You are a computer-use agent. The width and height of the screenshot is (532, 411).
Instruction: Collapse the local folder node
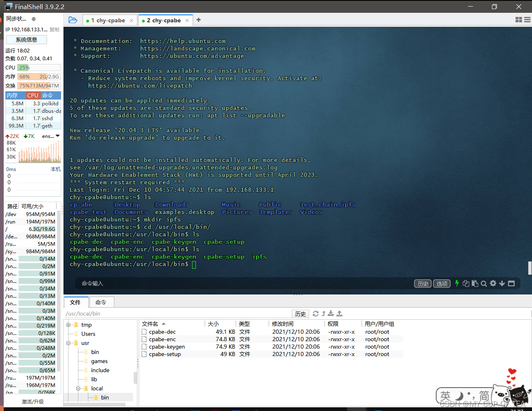78,388
